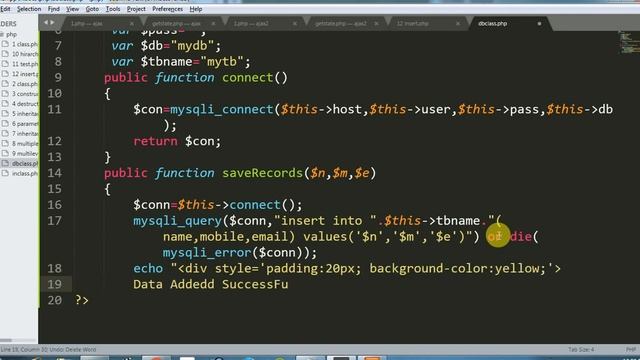Click 'saveRecords' function name
This screenshot has width=640, height=360.
(262, 173)
